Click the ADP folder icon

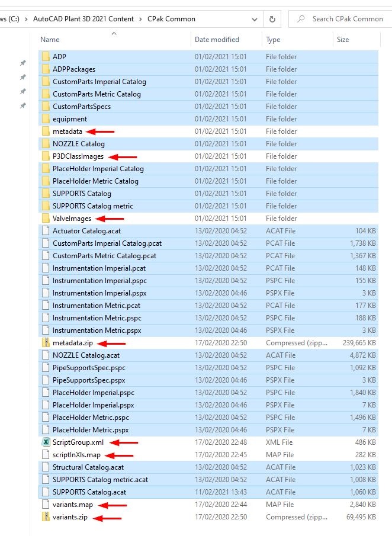click(x=46, y=57)
